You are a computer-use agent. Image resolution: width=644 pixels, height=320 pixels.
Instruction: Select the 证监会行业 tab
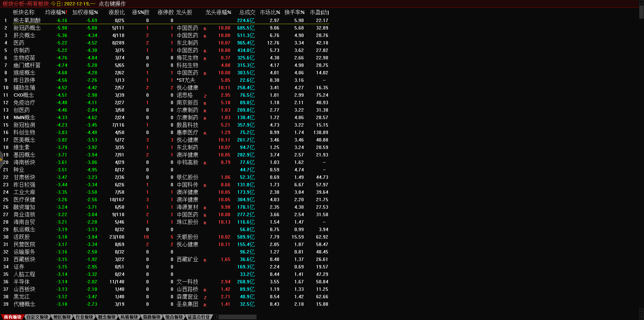pos(199,317)
